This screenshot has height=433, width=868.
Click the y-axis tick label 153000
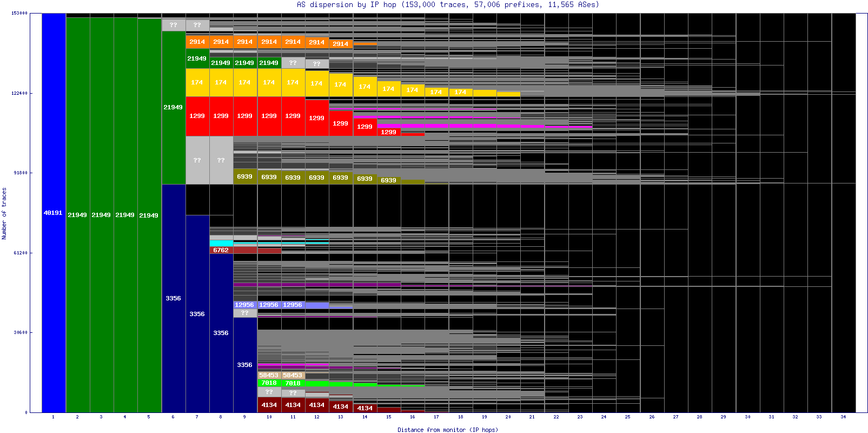[19, 13]
